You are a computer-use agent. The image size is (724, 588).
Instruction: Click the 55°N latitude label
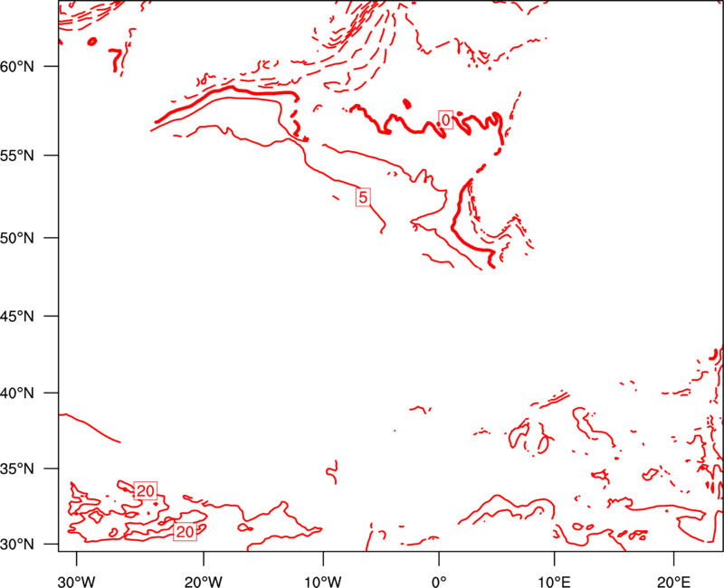(17, 155)
